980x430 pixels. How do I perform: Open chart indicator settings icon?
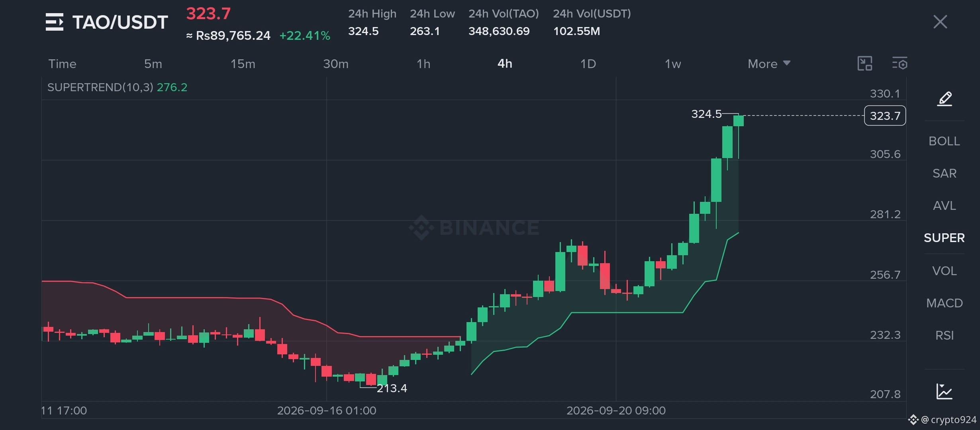pos(900,63)
